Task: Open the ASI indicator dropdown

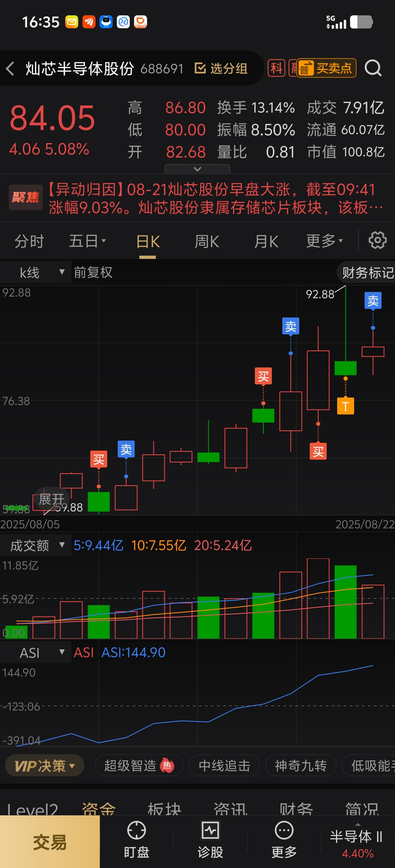Action: coord(35,653)
